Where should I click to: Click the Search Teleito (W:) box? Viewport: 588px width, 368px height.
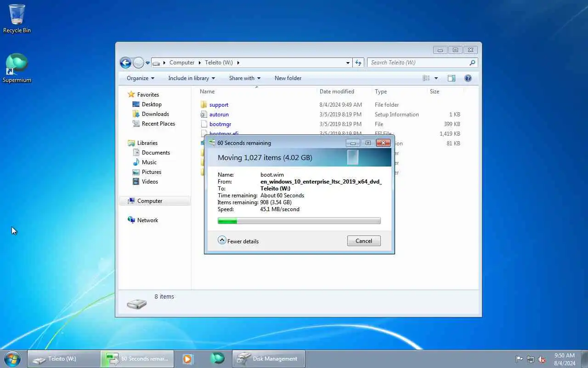[x=423, y=63]
